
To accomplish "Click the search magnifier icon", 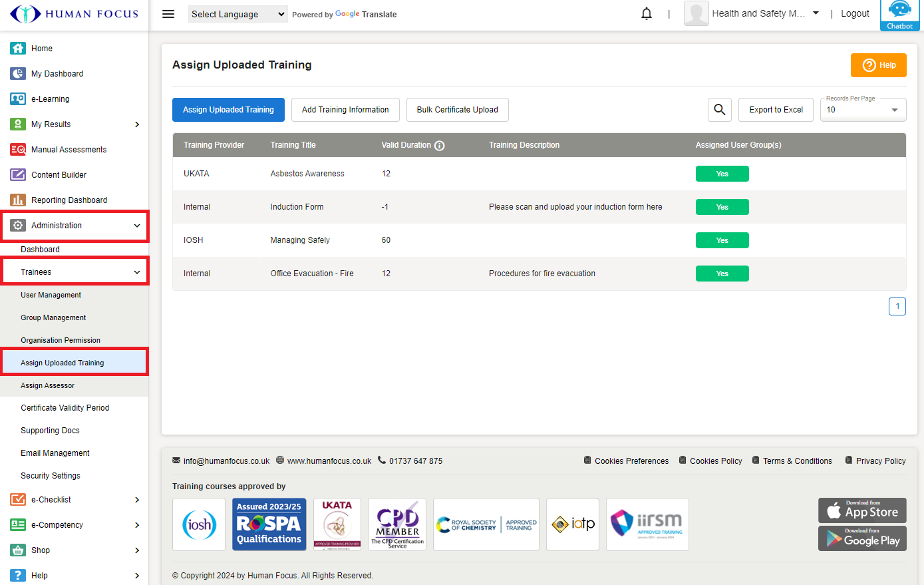I will [719, 110].
